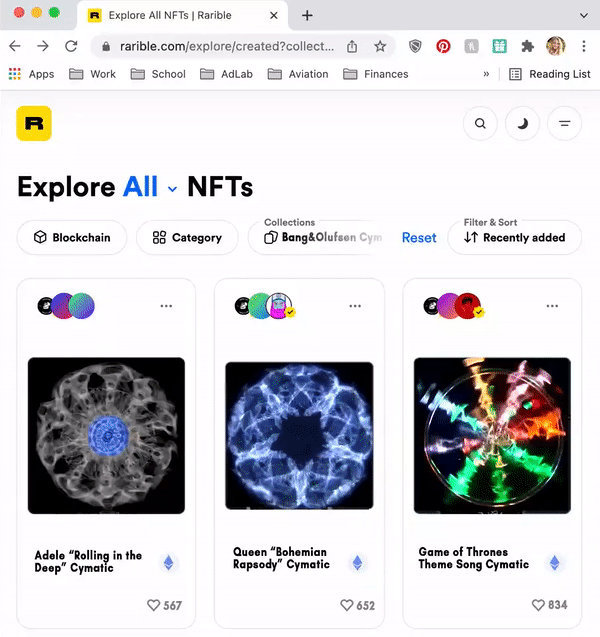Click black collection avatar on Adele card
The width and height of the screenshot is (600, 637).
(45, 306)
